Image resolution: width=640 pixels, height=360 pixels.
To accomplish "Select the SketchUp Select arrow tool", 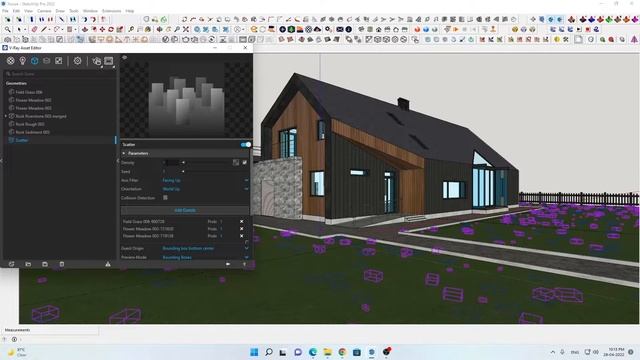I will (19, 29).
